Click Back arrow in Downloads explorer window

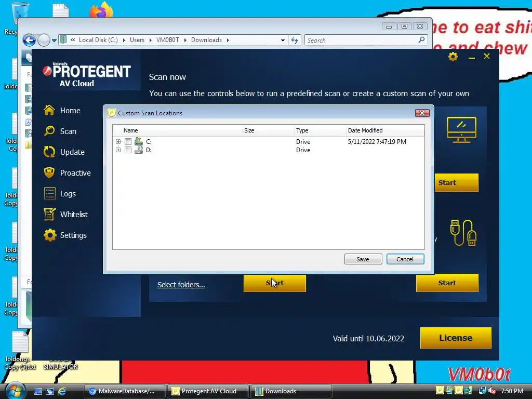29,40
